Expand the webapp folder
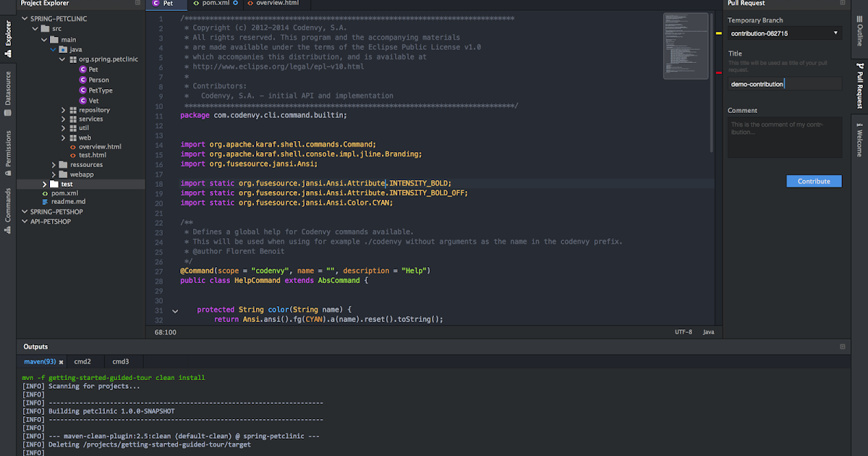The image size is (868, 456). click(x=54, y=174)
